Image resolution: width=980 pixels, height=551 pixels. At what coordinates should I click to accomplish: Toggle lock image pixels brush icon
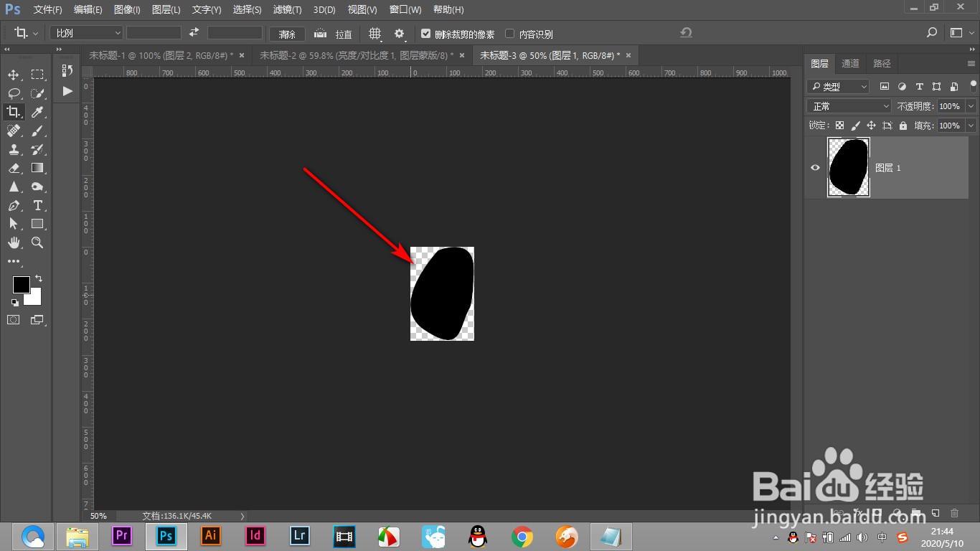tap(855, 126)
